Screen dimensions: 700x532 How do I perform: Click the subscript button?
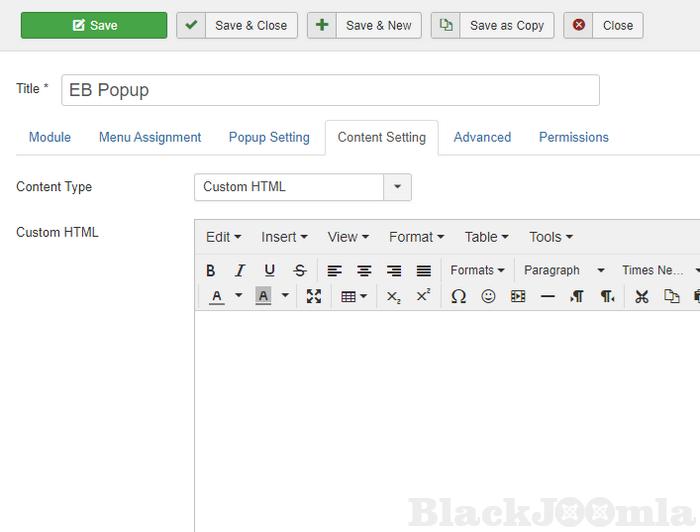(394, 296)
